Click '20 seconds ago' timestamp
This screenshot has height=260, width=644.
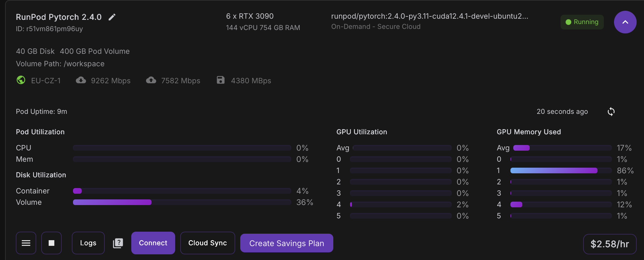[x=562, y=112]
